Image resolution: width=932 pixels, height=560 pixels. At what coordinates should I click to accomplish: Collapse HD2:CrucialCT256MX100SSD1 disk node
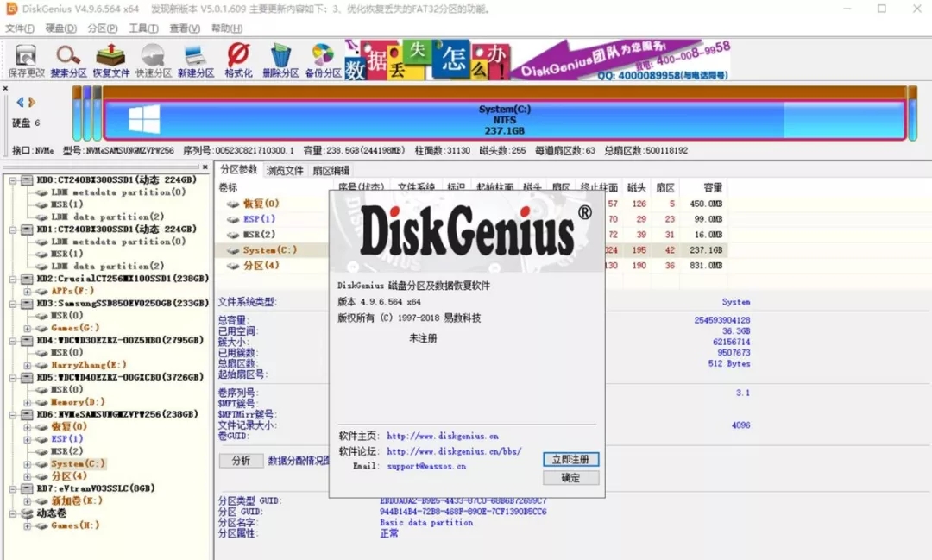[12, 278]
